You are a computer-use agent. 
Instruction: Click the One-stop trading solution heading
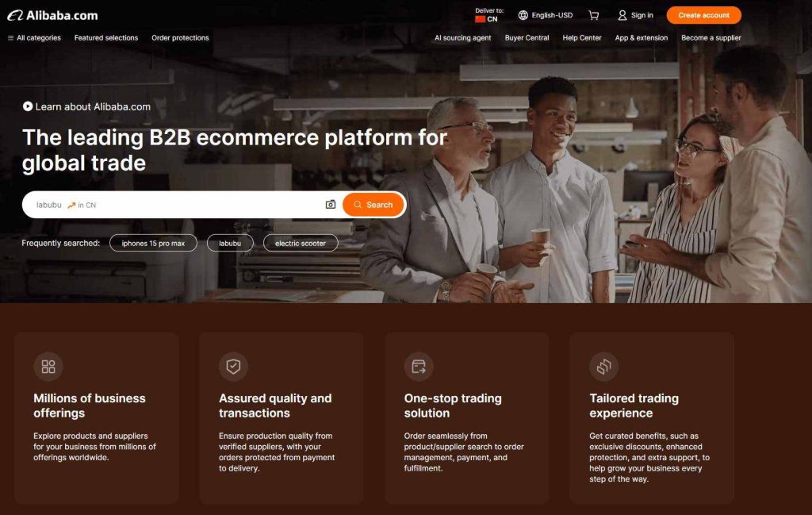point(453,405)
